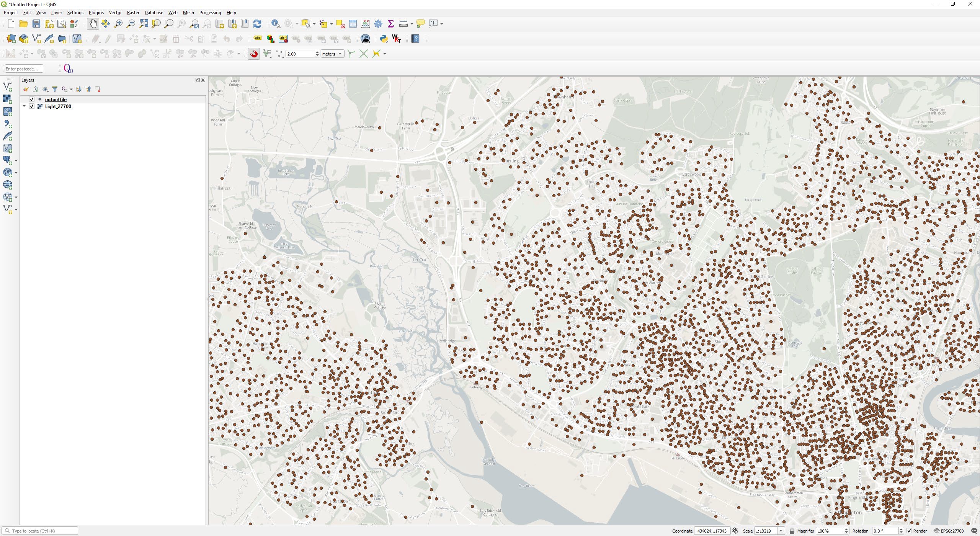Open the attribute table

click(x=353, y=24)
